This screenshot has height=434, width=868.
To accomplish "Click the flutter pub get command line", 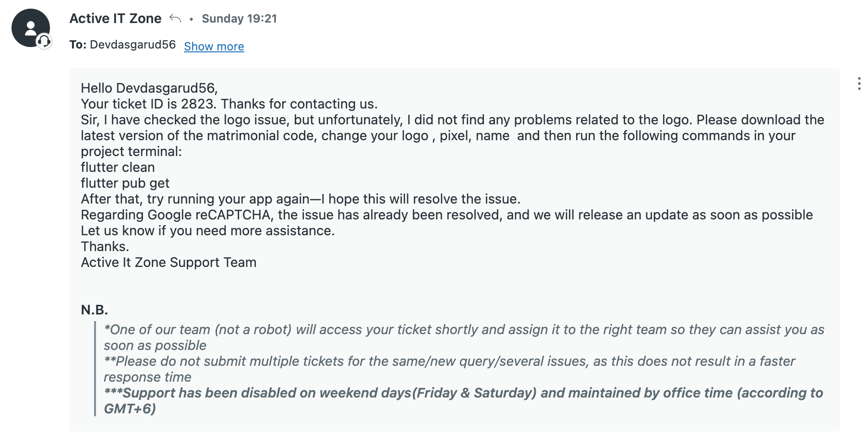I will coord(125,183).
